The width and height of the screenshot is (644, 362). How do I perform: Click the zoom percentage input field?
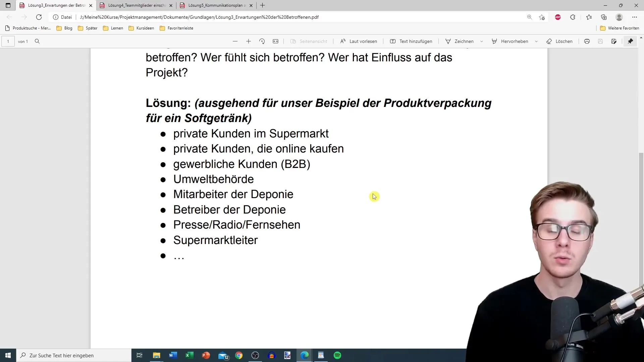tap(243, 41)
